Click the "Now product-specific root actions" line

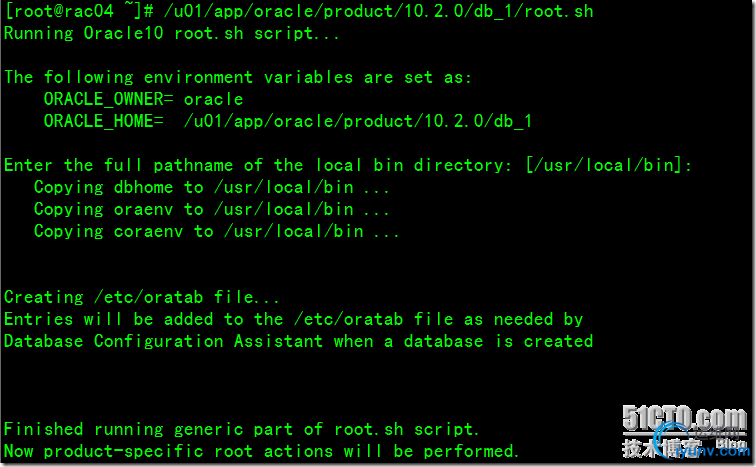261,451
